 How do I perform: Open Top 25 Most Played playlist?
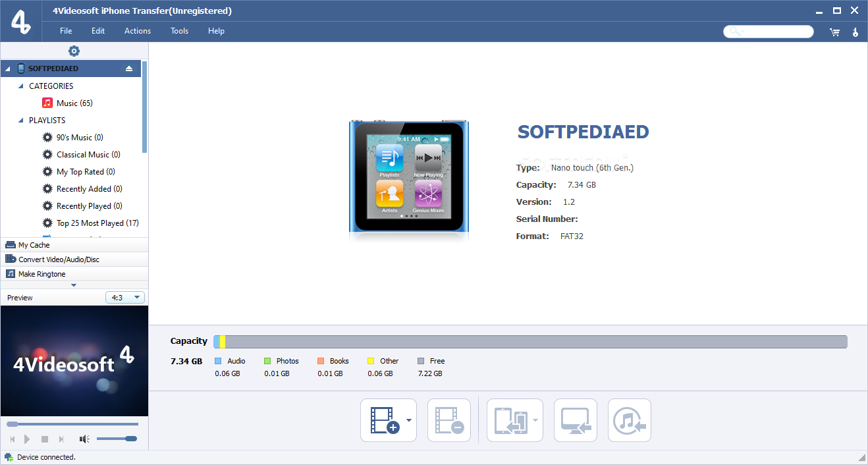[97, 223]
